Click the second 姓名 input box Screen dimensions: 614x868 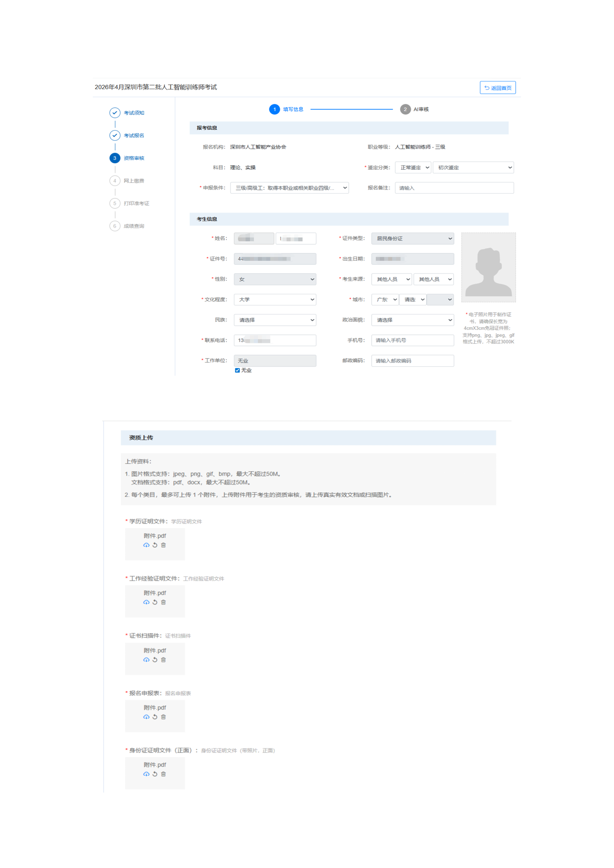[296, 239]
